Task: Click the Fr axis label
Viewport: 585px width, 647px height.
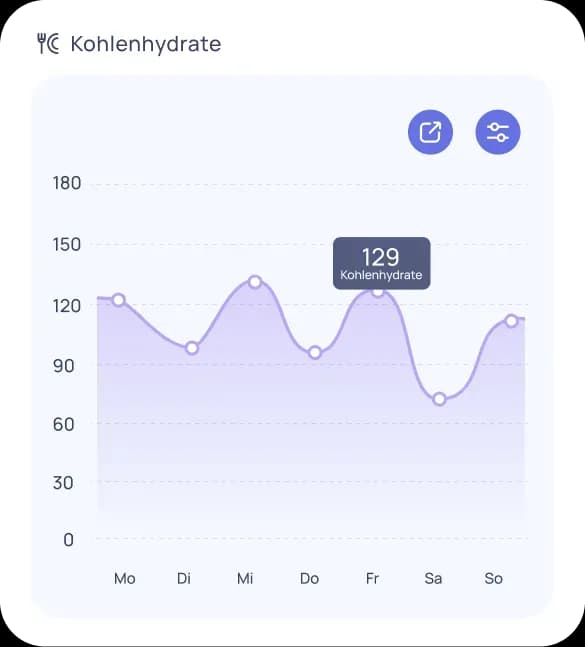Action: pyautogui.click(x=372, y=579)
